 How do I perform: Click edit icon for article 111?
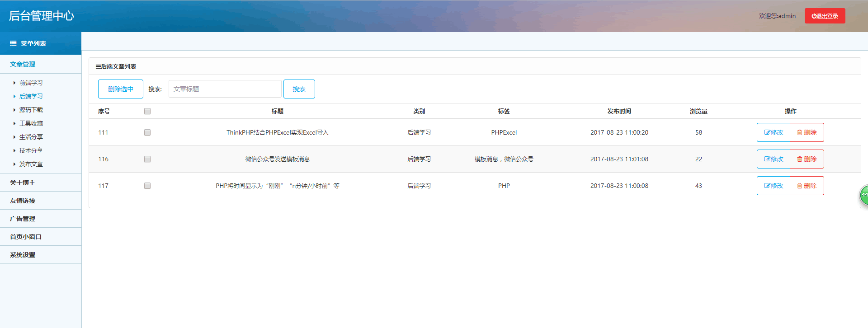767,132
